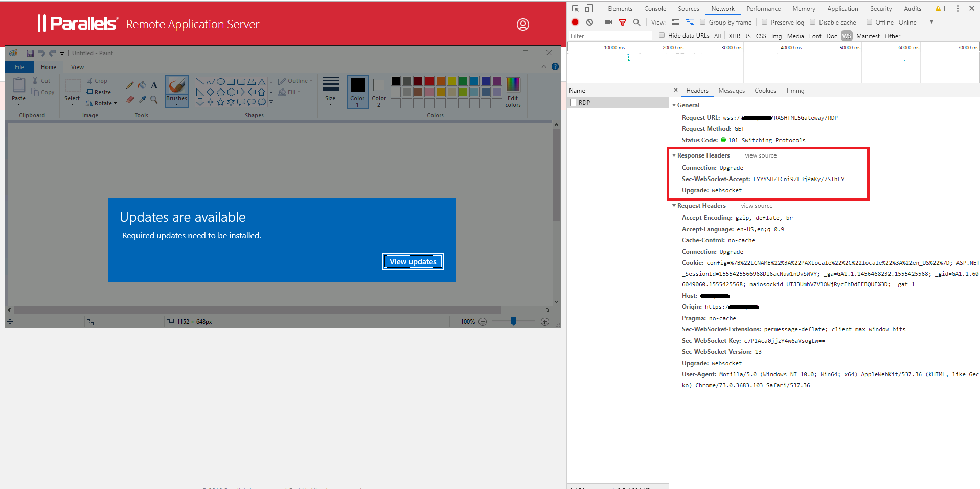The image size is (980, 489).
Task: Select the Magnifier tool in Paint
Action: (x=154, y=99)
